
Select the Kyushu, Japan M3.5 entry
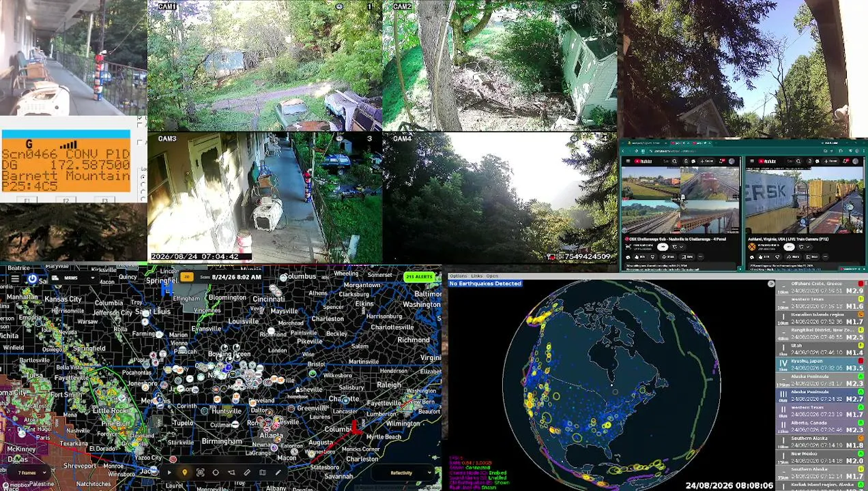(x=821, y=365)
